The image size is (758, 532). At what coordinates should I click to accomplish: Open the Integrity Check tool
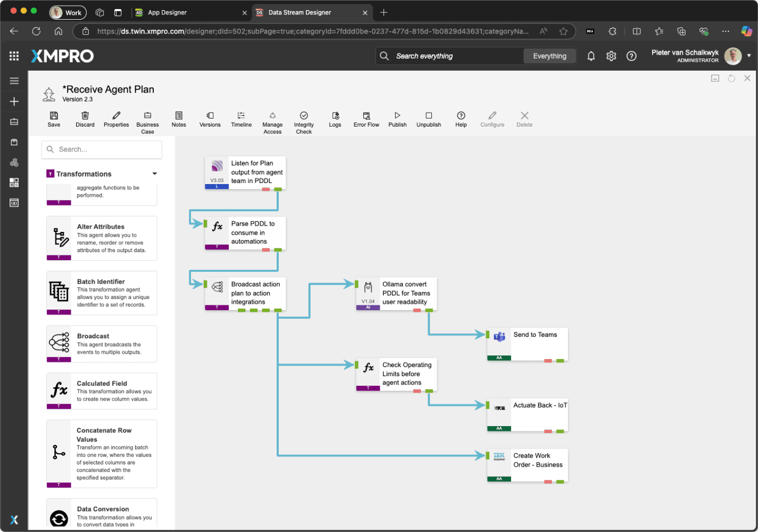pyautogui.click(x=304, y=122)
